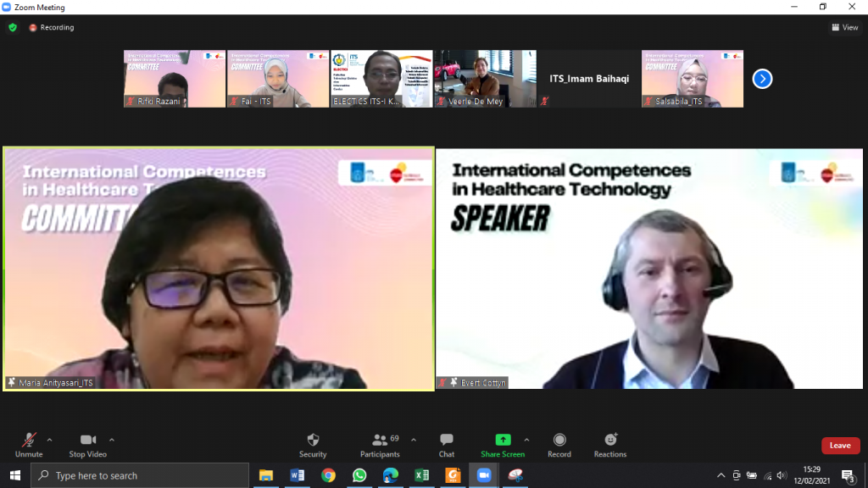Stop Video camera toggle
Screen dimensions: 868x488
88,440
